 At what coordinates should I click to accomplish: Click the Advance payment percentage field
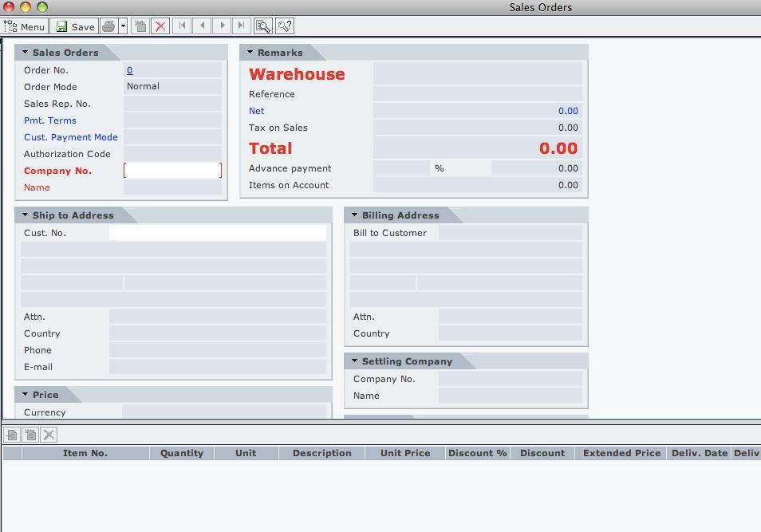pyautogui.click(x=401, y=168)
